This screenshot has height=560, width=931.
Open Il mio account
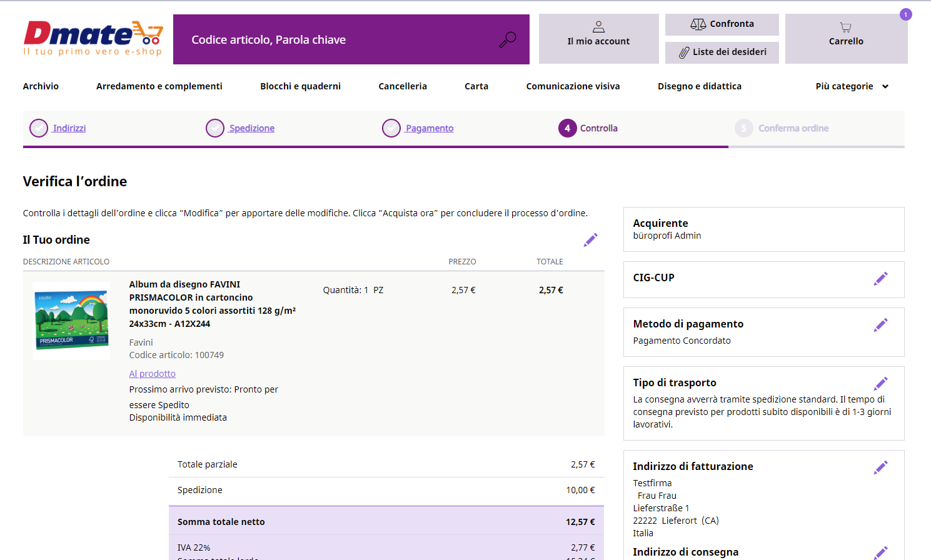click(x=598, y=39)
